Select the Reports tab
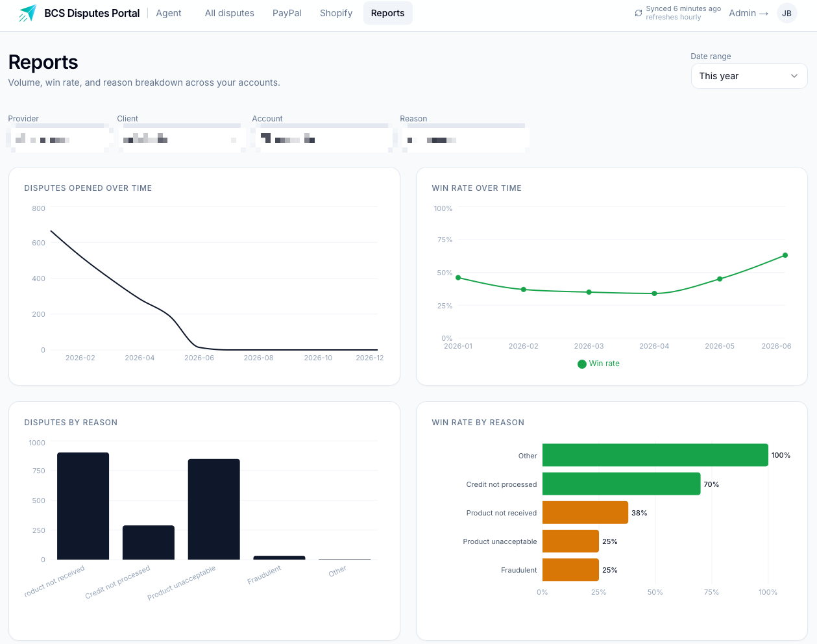The image size is (817, 644). 387,13
